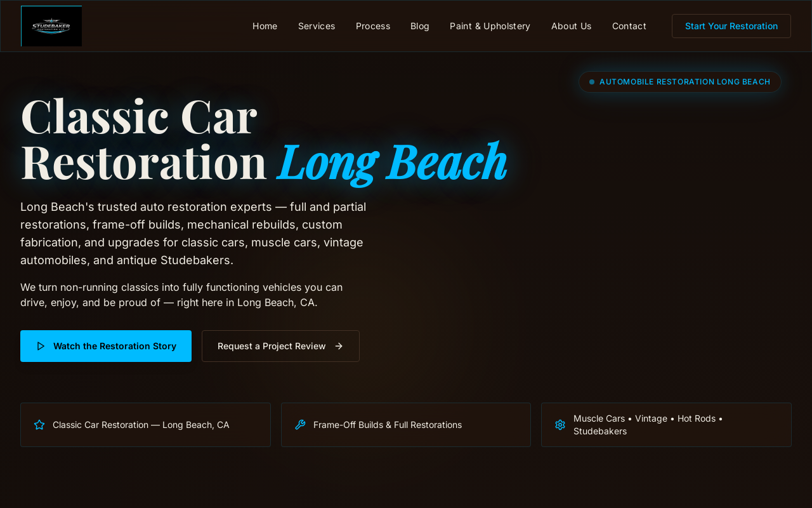Click the Muscle Cars • Vintage • Hot Rods text
The height and width of the screenshot is (508, 812).
tap(648, 425)
